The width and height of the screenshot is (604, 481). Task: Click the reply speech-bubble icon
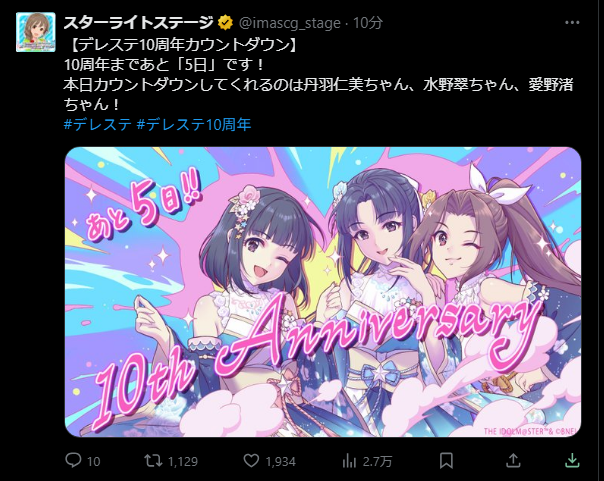point(73,460)
